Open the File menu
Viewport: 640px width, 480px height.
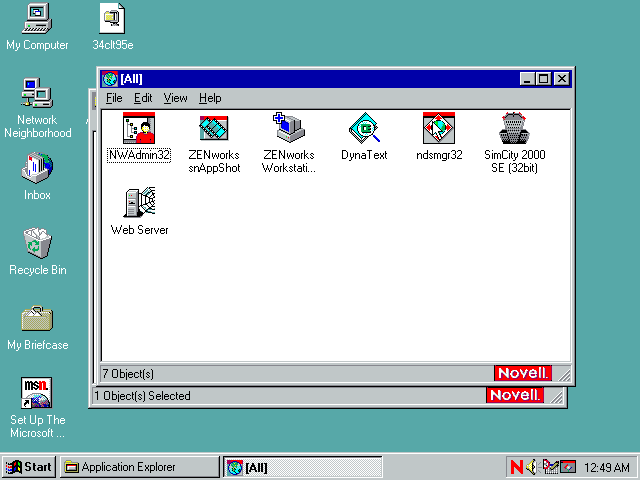[114, 98]
